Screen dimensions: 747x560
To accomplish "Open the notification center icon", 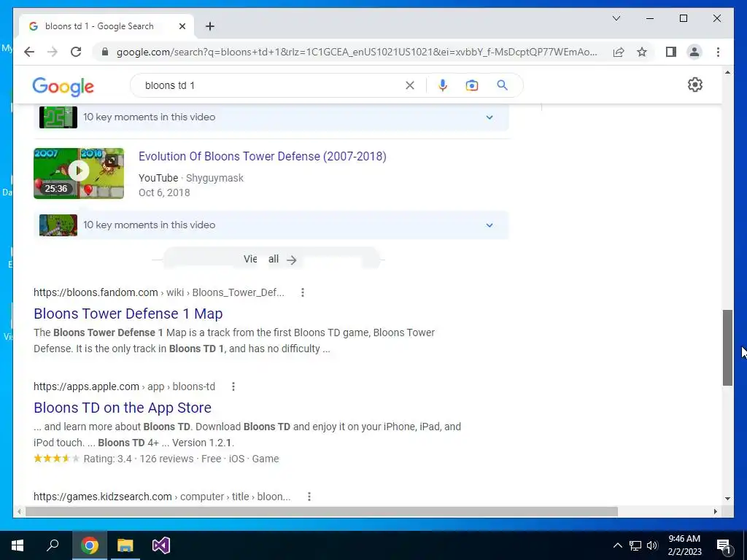I will (x=723, y=545).
